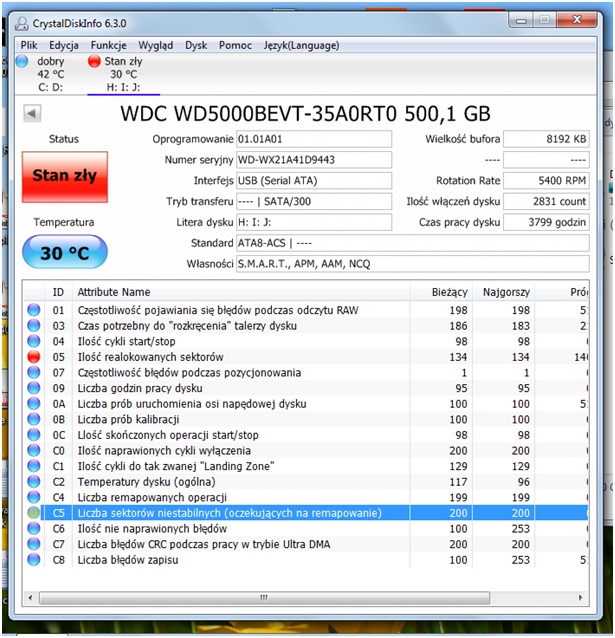The image size is (615, 638).
Task: Click the Wielkość bufora value 8192 KB
Action: pos(546,139)
